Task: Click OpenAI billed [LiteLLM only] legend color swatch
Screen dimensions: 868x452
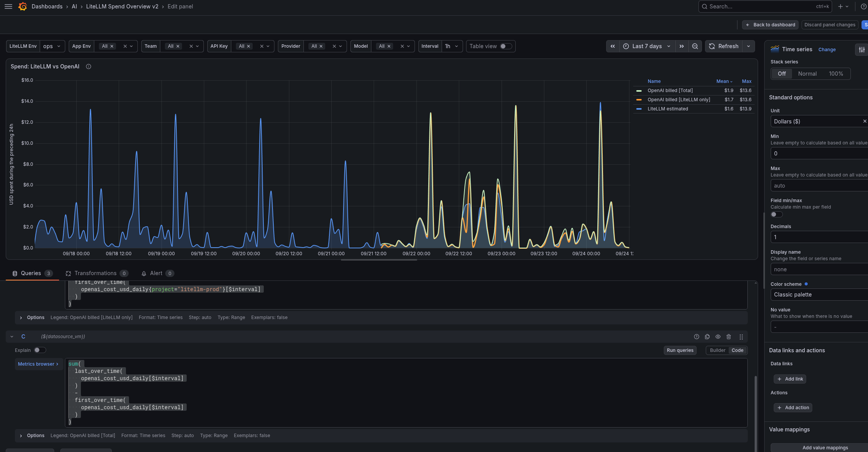Action: (x=639, y=100)
